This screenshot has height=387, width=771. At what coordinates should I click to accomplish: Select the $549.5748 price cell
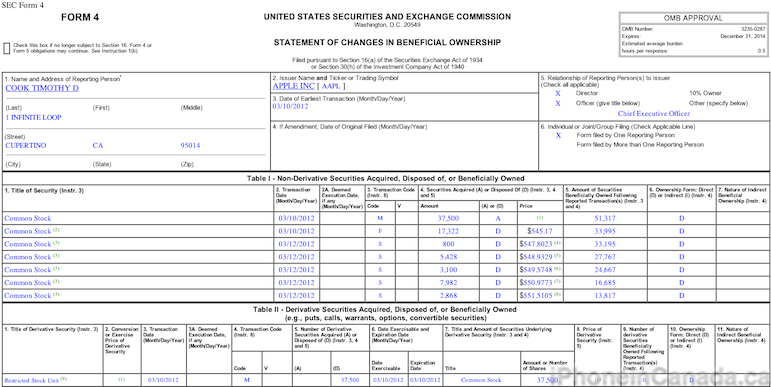[536, 270]
